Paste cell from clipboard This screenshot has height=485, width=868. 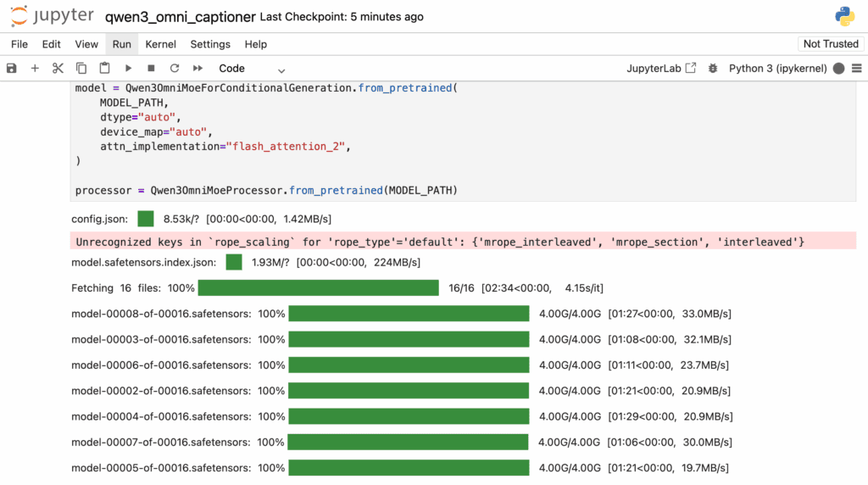104,69
